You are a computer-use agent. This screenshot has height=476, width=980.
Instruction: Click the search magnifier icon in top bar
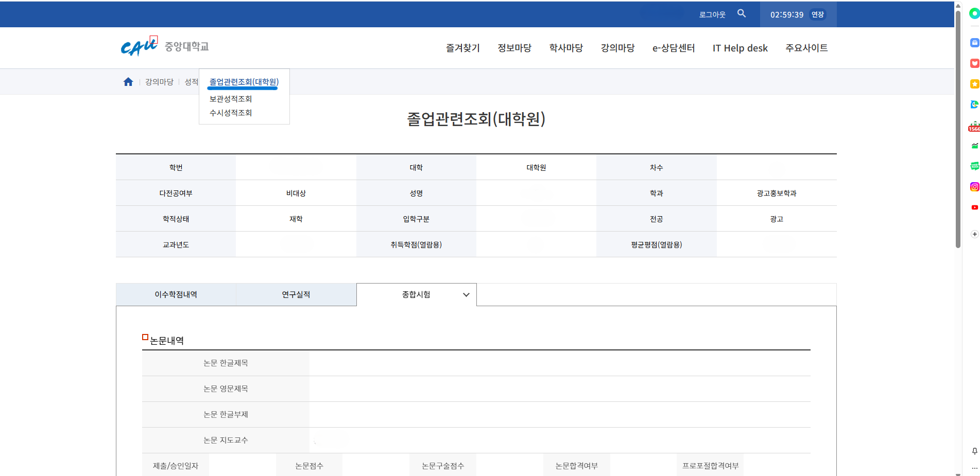pyautogui.click(x=741, y=13)
